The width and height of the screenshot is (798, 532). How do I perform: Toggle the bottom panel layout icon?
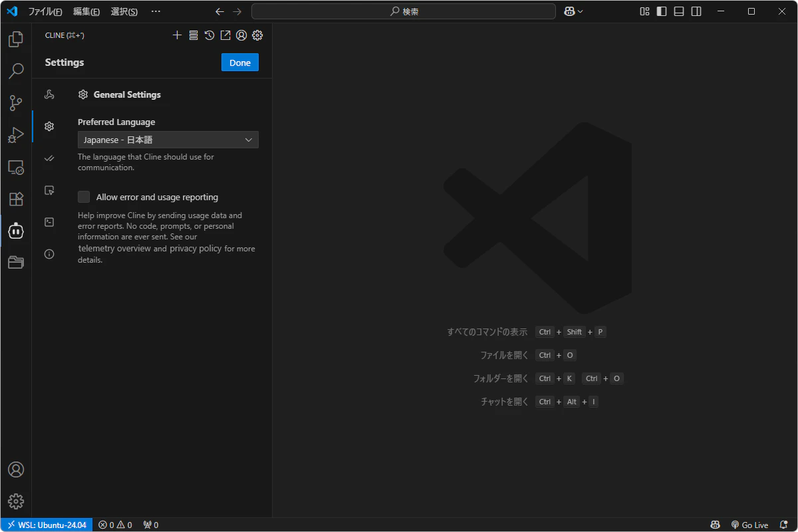[679, 11]
